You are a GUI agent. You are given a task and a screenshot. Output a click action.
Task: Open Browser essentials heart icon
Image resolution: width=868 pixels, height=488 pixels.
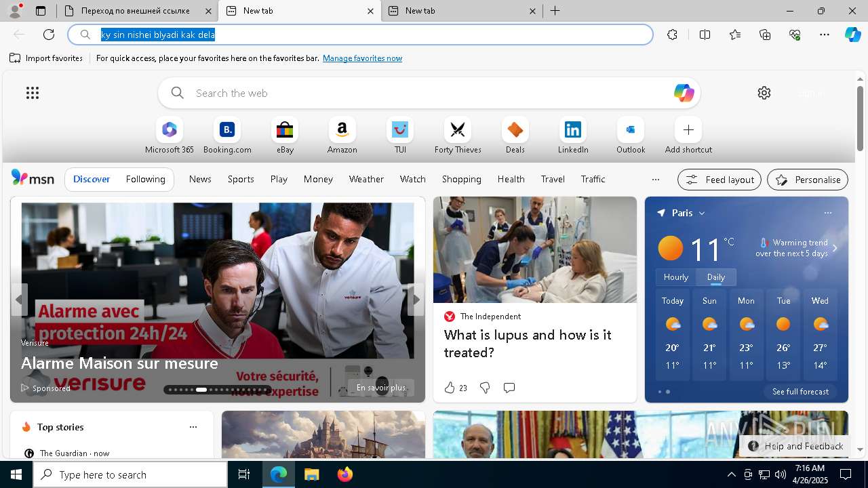point(795,35)
